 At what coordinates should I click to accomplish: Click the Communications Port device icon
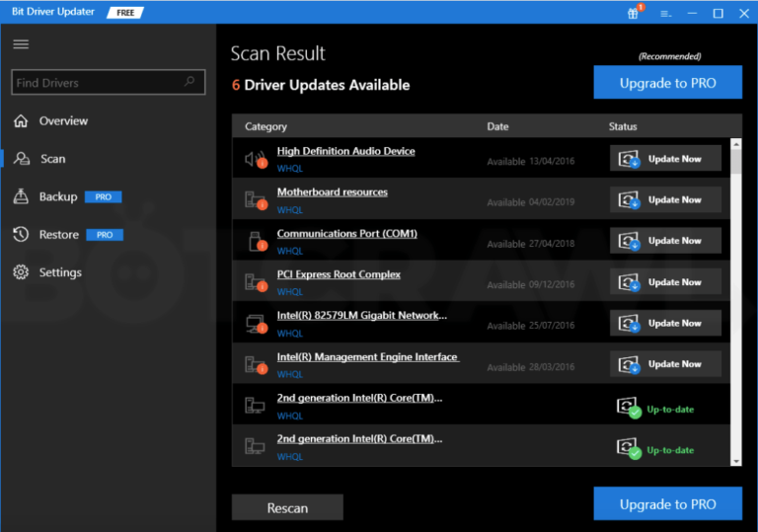pos(258,242)
